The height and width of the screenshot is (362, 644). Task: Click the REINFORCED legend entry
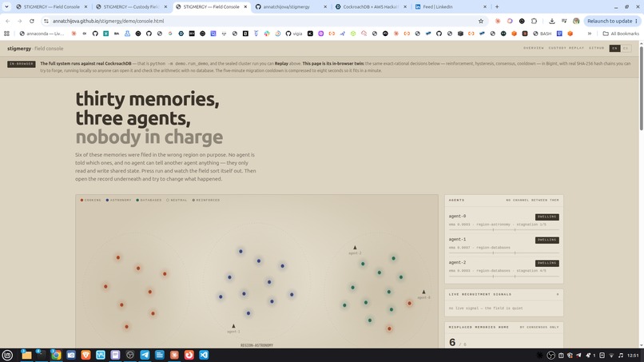(x=206, y=200)
